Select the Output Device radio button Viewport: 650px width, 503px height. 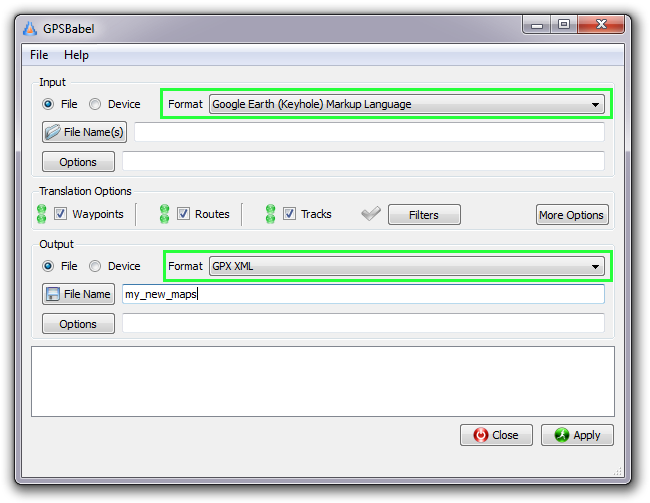point(95,266)
